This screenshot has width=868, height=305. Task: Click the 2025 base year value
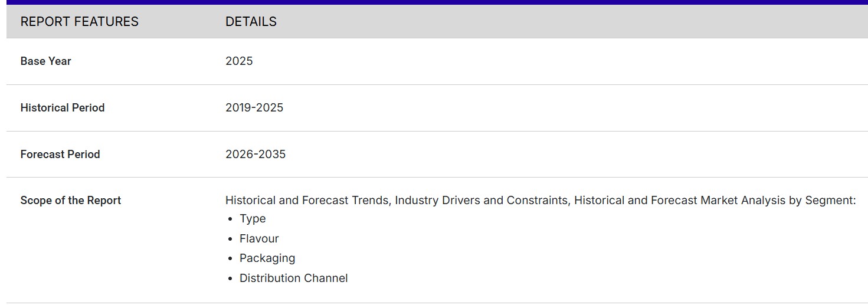tap(239, 61)
